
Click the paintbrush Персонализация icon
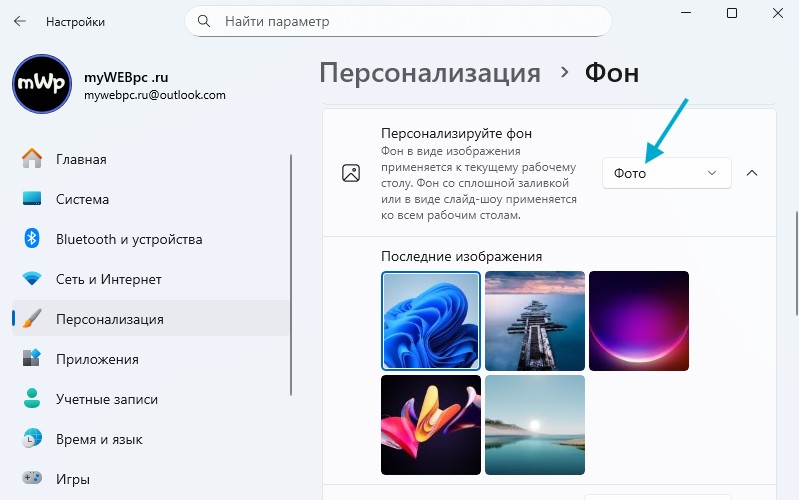coord(32,319)
